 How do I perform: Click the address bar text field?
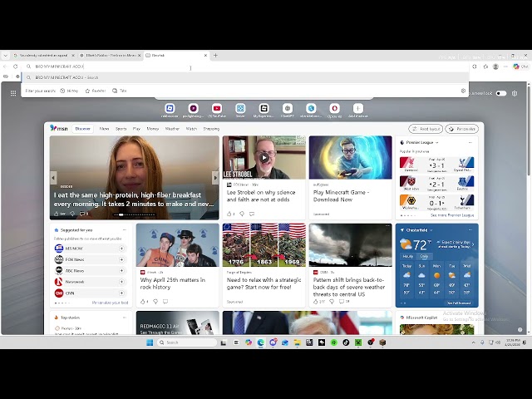[x=244, y=66]
